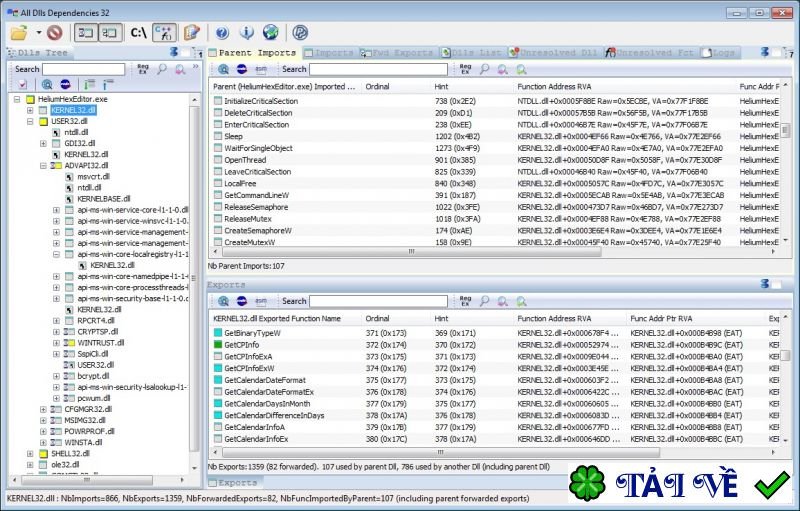Click the Exports tab at the bottom
This screenshot has width=800, height=511.
point(233,482)
